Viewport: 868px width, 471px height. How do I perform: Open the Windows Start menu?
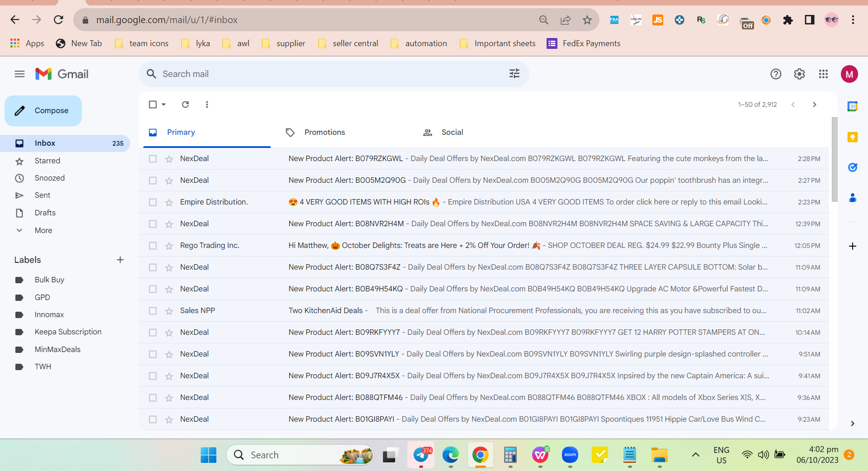point(208,455)
